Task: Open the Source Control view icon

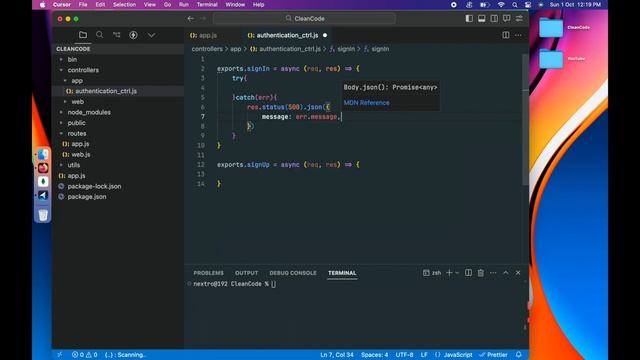Action: tap(117, 35)
